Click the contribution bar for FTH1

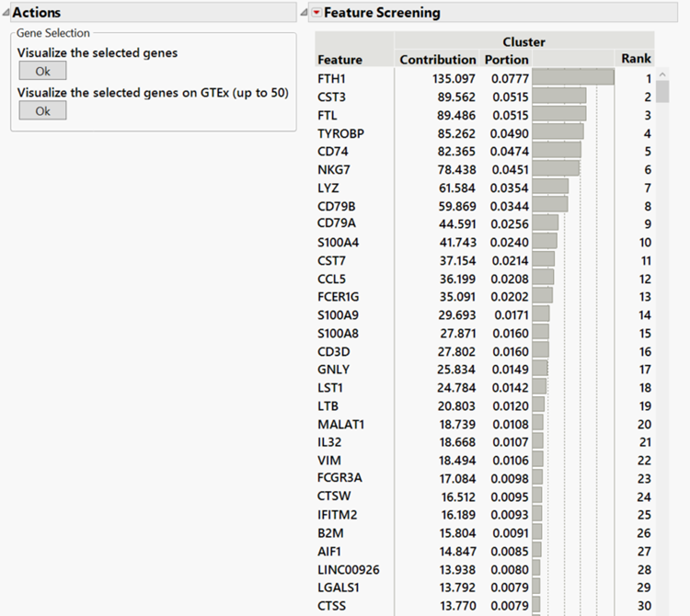pyautogui.click(x=572, y=79)
